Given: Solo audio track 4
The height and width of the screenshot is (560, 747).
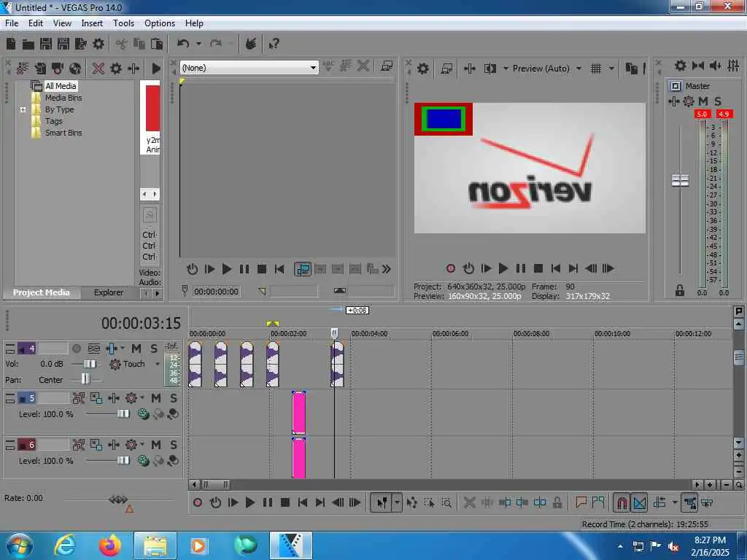Looking at the screenshot, I should point(153,349).
